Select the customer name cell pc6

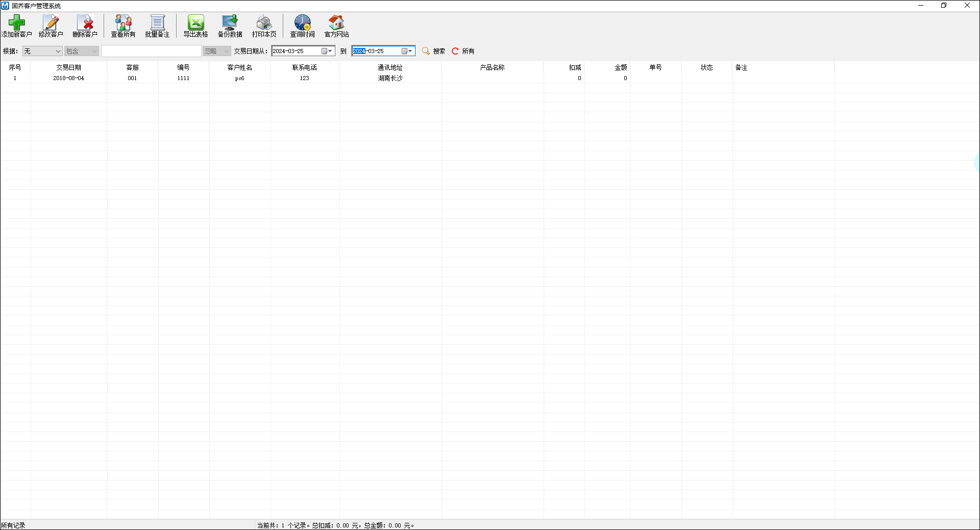click(240, 78)
